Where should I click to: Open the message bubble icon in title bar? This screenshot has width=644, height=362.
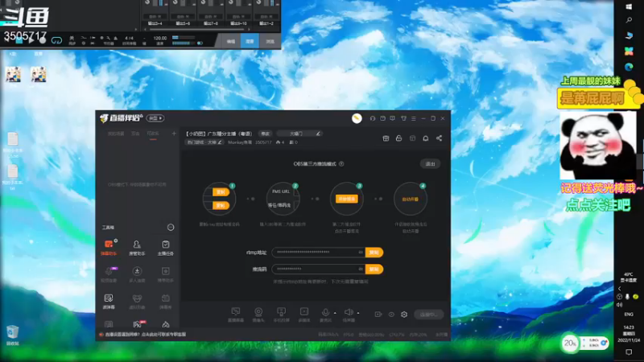393,118
